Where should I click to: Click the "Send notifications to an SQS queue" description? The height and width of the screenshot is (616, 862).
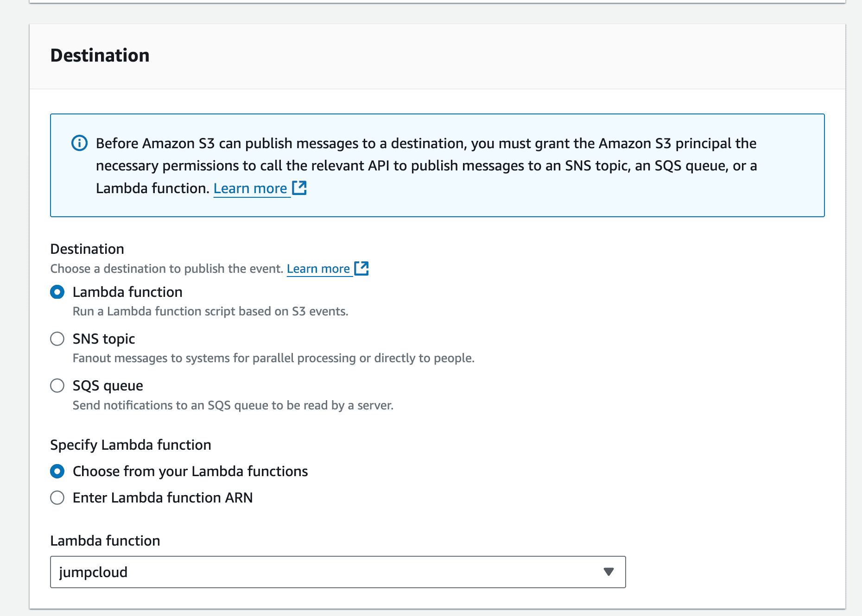[x=233, y=406]
